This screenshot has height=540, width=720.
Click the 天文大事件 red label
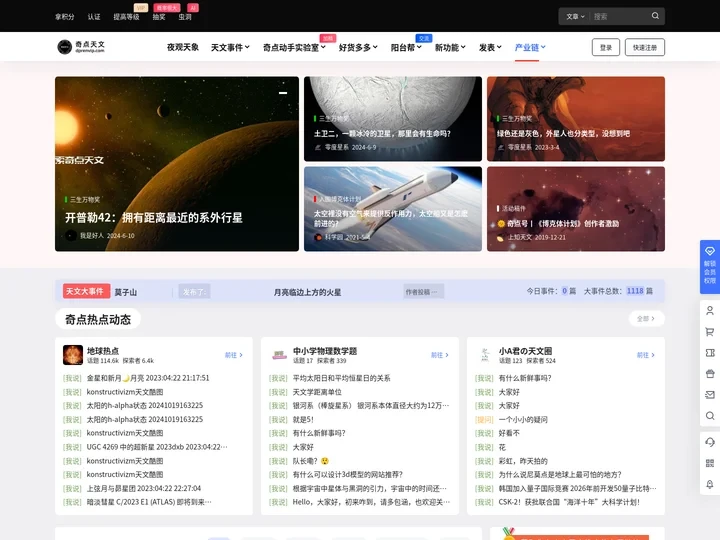pyautogui.click(x=86, y=291)
